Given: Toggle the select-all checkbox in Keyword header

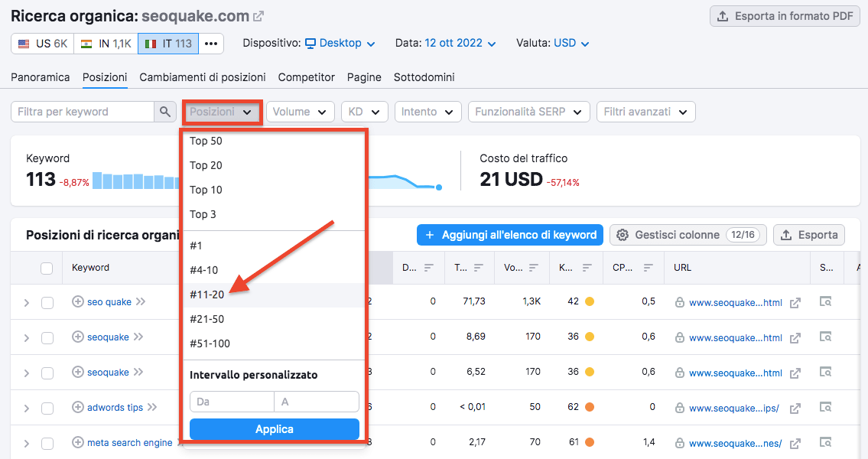Looking at the screenshot, I should (47, 268).
